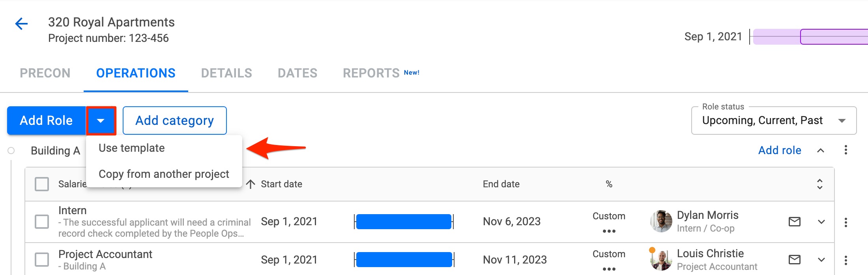Go back using the blue arrow
The width and height of the screenshot is (868, 275).
[21, 24]
